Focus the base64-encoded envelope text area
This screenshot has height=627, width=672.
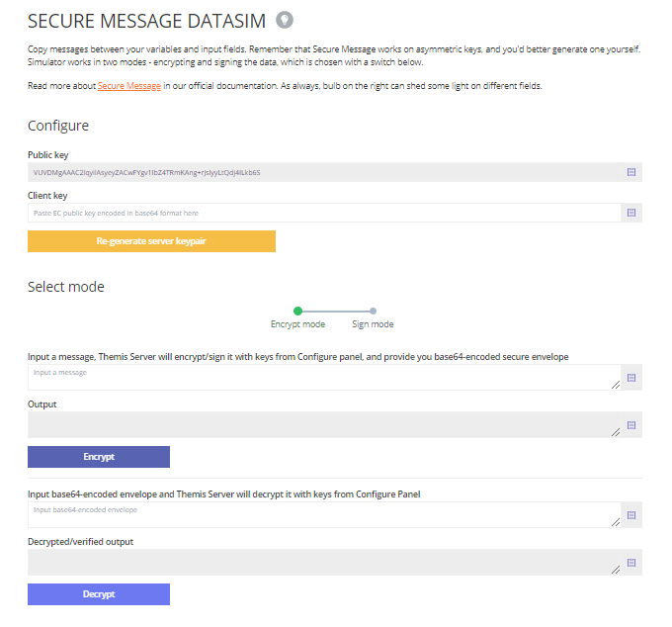[324, 515]
